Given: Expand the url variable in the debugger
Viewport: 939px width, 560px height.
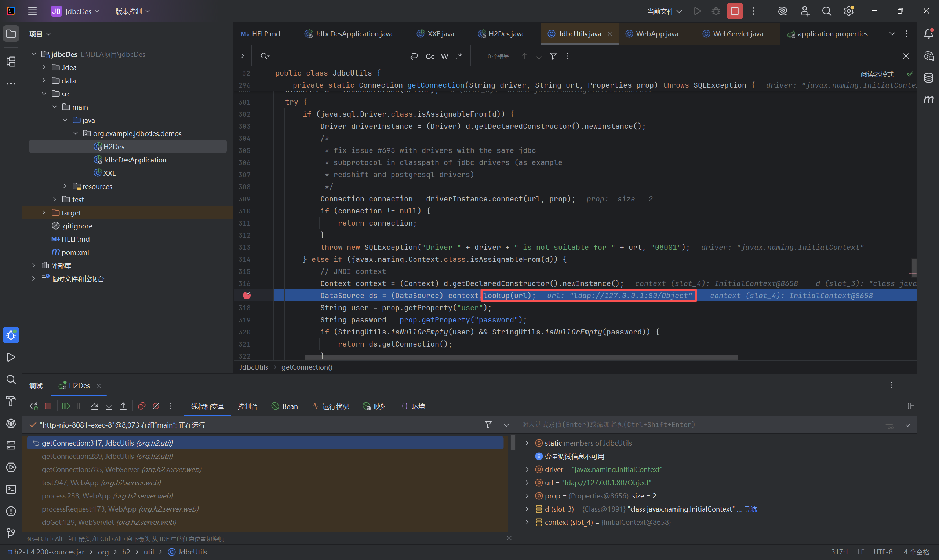Looking at the screenshot, I should coord(527,483).
